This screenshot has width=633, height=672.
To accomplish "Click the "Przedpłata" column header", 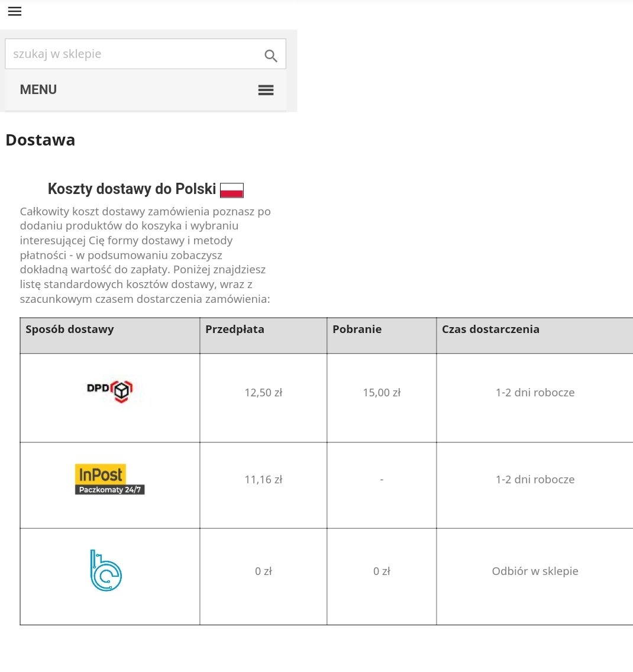I will point(235,329).
